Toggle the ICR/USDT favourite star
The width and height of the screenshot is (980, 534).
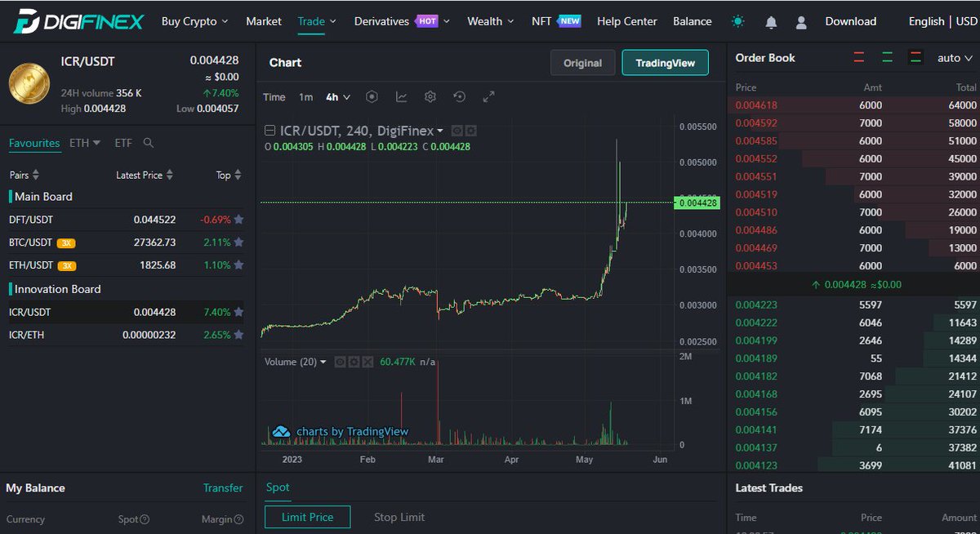coord(238,312)
